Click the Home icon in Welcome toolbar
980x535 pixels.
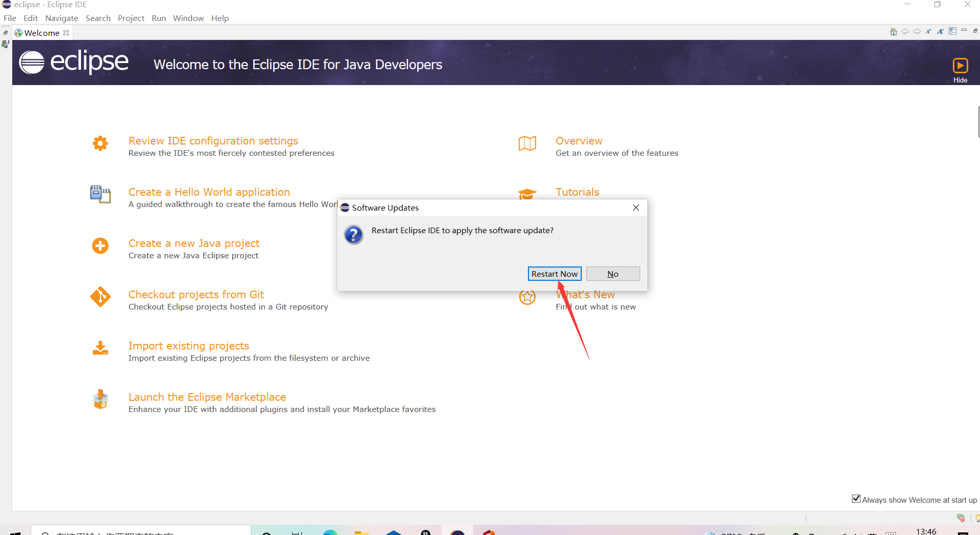(893, 32)
